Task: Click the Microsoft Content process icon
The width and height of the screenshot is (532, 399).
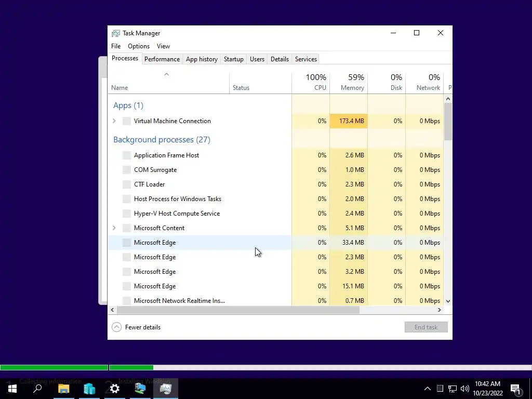Action: click(x=127, y=228)
